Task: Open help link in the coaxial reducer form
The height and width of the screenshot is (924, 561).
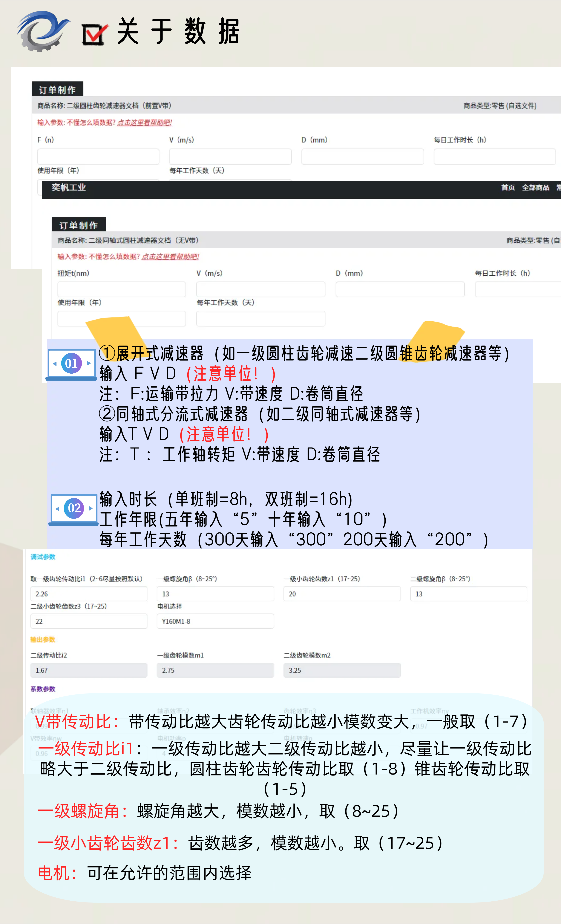Action: [170, 257]
